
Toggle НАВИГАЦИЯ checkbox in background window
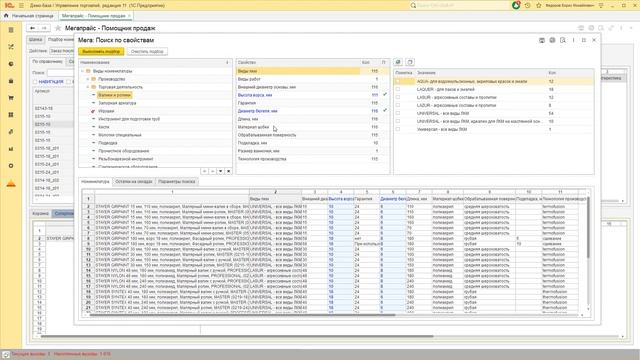click(x=35, y=82)
